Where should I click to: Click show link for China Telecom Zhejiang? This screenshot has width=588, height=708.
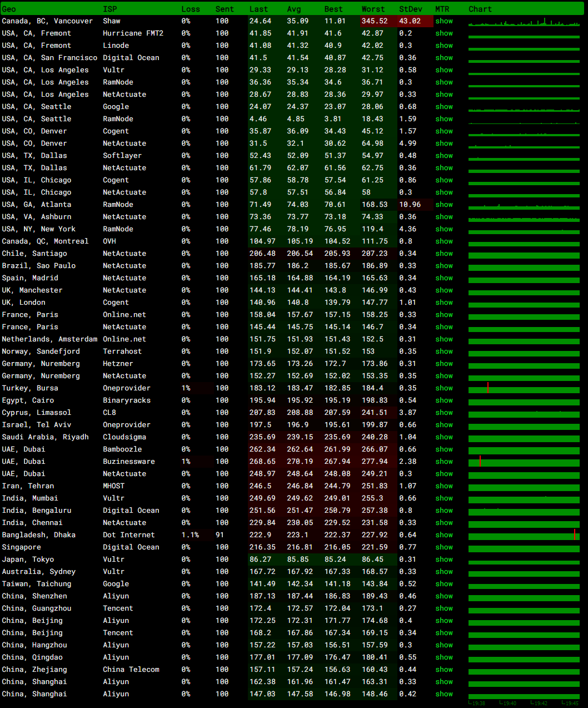pos(444,670)
